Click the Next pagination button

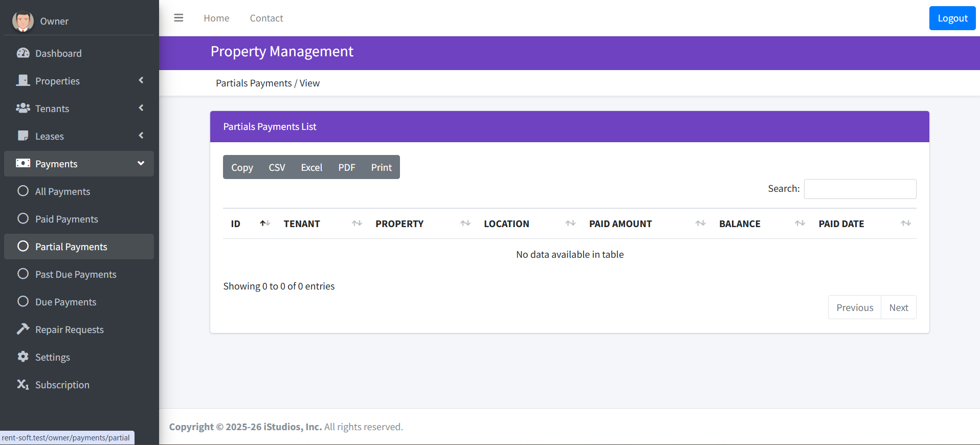[x=898, y=307]
